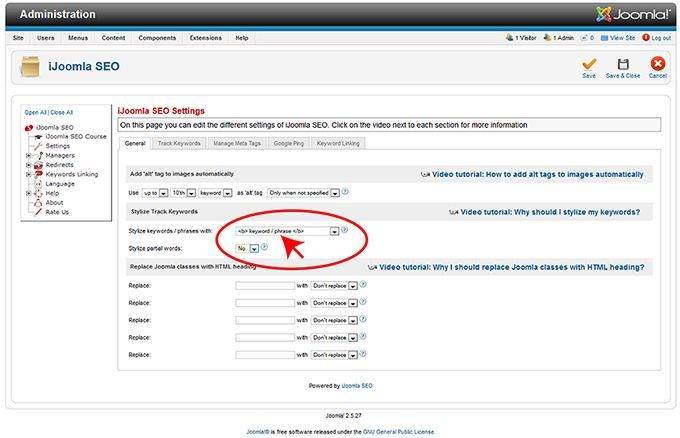This screenshot has height=438, width=680.
Task: Open Settings in sidebar tree
Action: (58, 146)
